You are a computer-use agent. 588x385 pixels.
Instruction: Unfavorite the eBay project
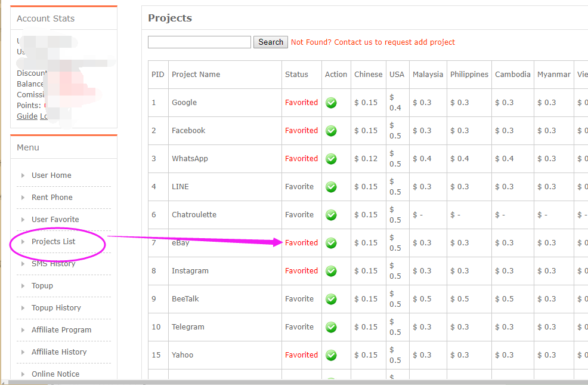click(x=301, y=243)
